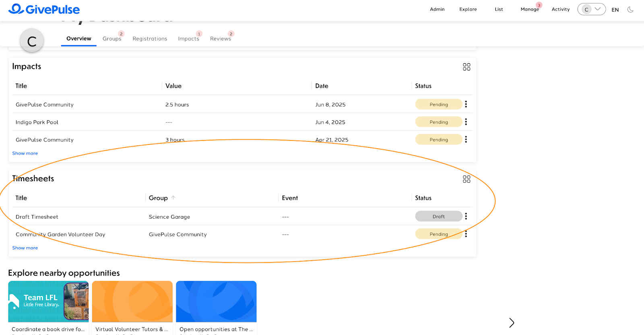This screenshot has height=335, width=644.
Task: Click 'Draft Timesheet' title
Action: pyautogui.click(x=37, y=217)
